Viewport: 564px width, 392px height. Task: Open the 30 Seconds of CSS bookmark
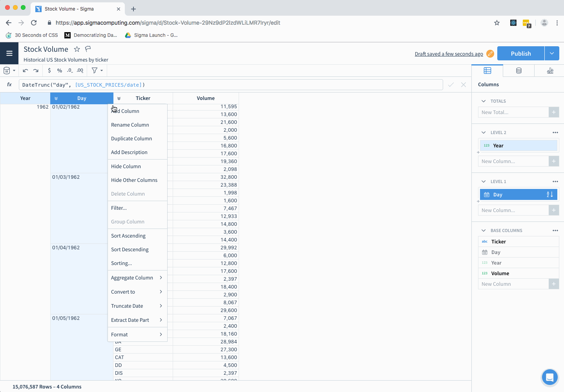pyautogui.click(x=32, y=35)
